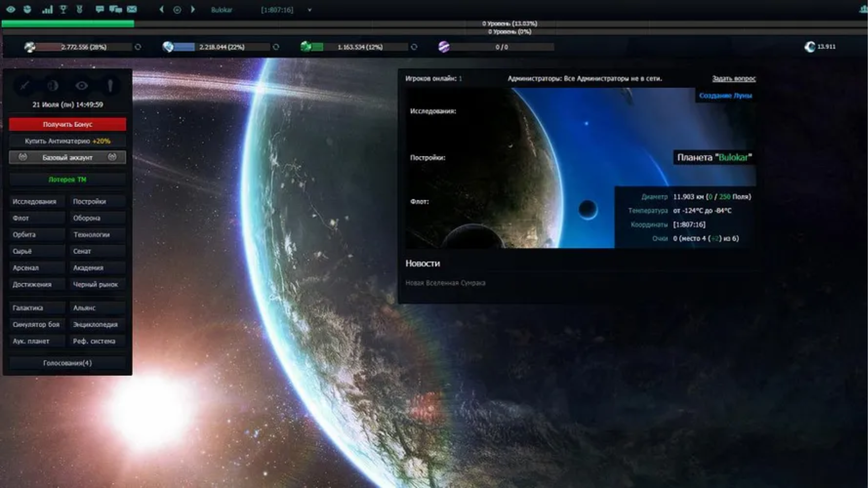Click the teal icon at top-right corner
The image size is (868, 488).
tap(863, 9)
